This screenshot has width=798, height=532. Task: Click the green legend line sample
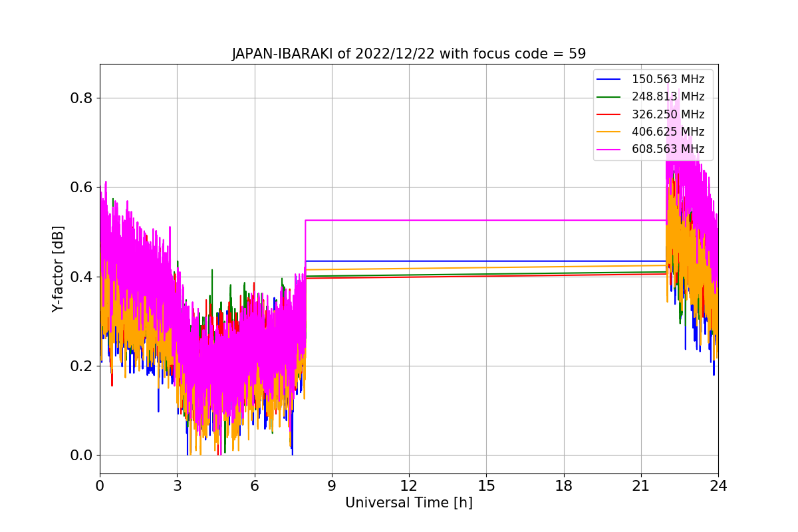(x=608, y=97)
